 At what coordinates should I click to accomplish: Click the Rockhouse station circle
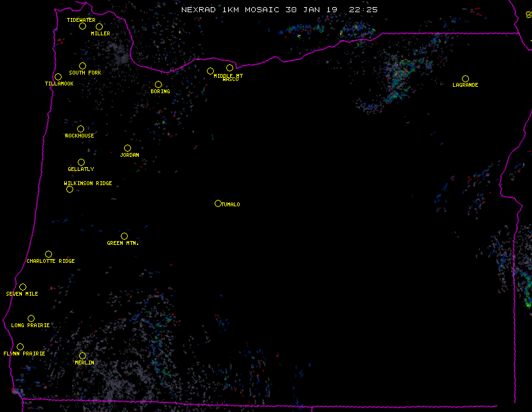[80, 129]
